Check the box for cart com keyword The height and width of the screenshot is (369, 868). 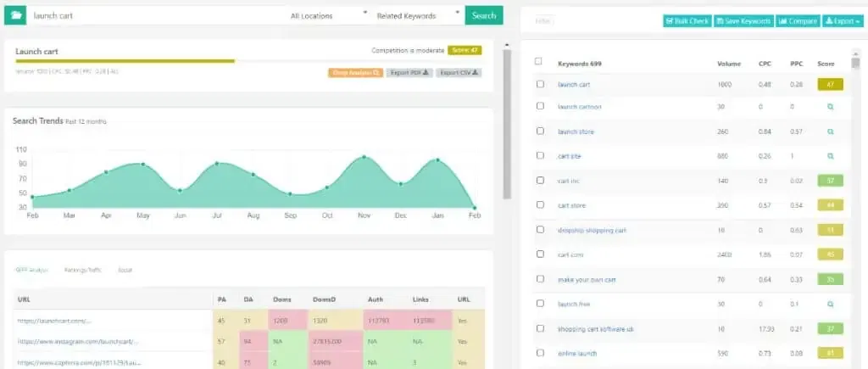click(540, 254)
